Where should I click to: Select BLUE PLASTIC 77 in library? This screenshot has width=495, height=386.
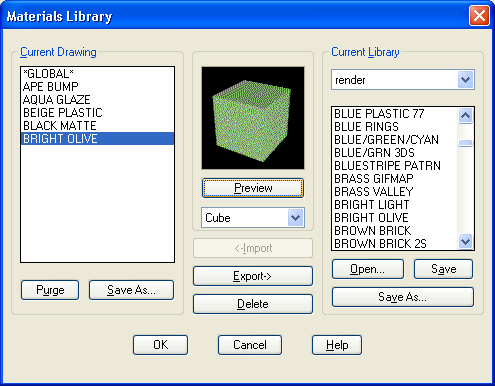tap(395, 114)
